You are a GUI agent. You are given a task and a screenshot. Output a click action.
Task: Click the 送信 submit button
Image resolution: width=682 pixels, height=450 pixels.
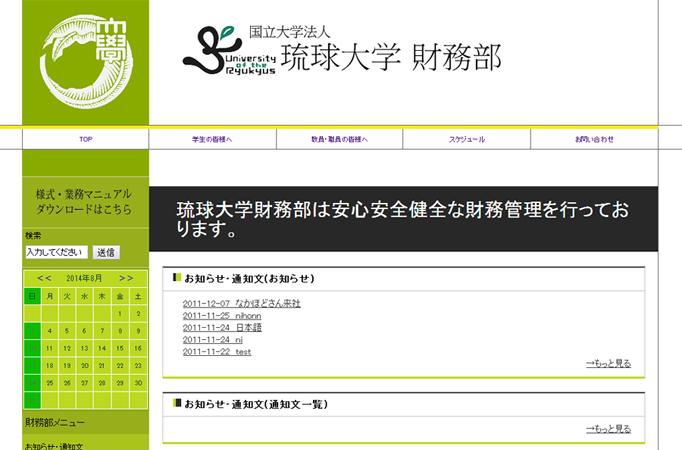[x=106, y=253]
